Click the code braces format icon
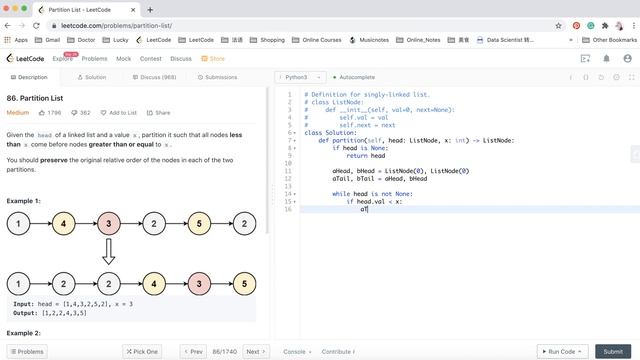 point(586,77)
